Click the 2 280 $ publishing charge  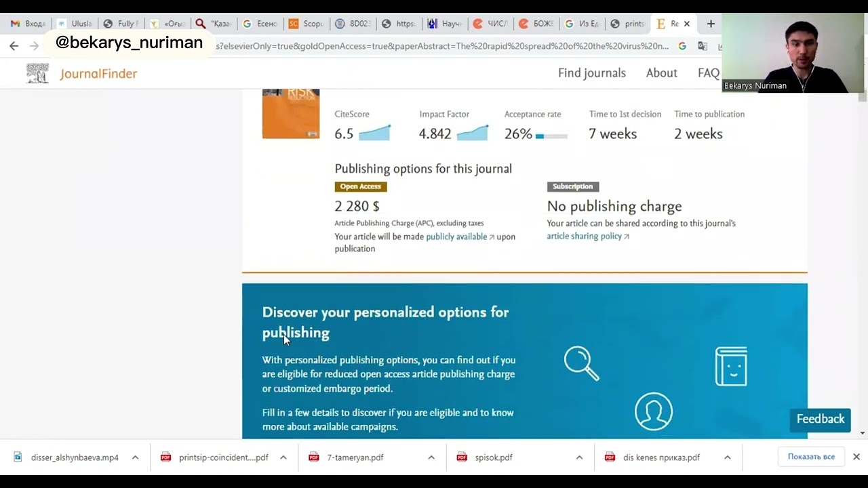click(x=357, y=206)
